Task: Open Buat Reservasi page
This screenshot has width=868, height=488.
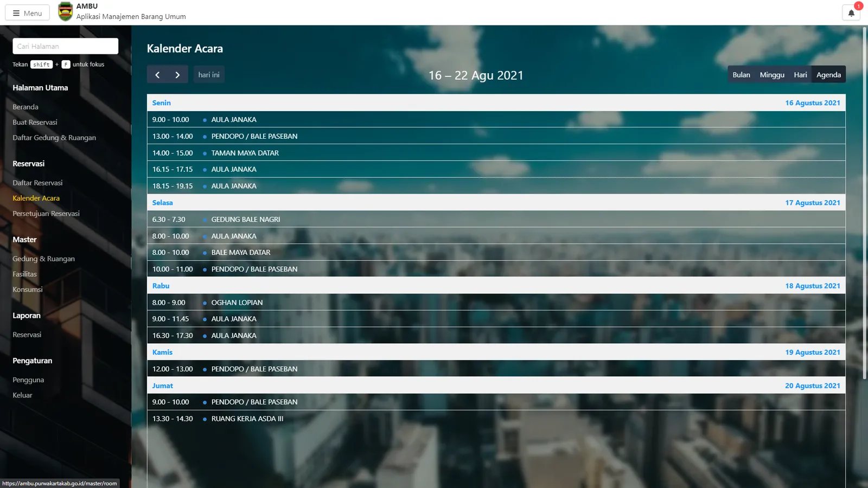Action: point(35,122)
